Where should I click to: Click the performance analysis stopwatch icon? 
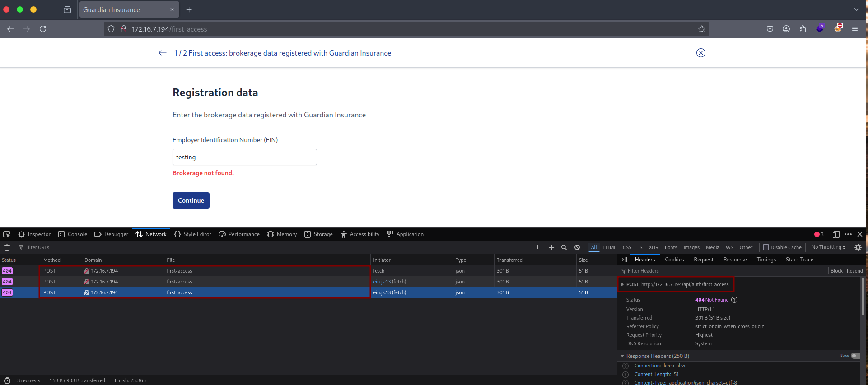[x=7, y=380]
